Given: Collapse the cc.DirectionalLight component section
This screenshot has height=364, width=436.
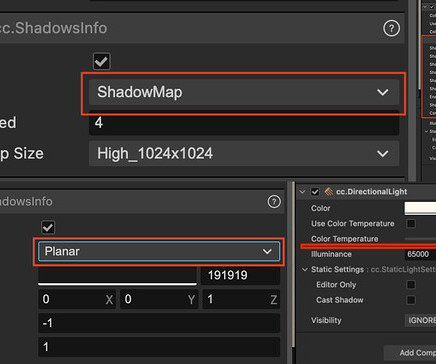Looking at the screenshot, I should (x=302, y=192).
